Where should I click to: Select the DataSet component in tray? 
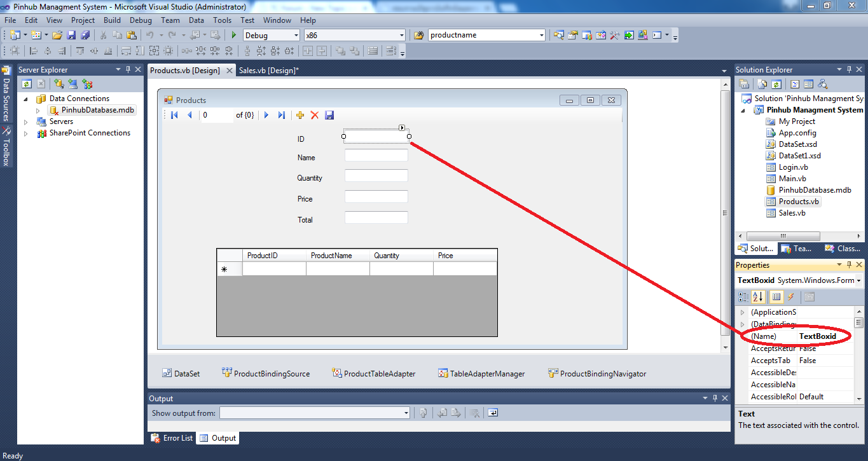click(181, 374)
